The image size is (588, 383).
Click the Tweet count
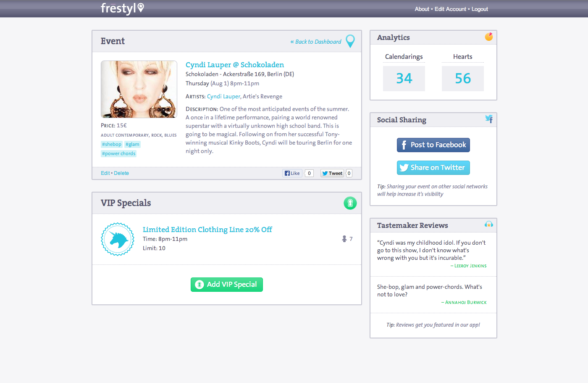349,173
